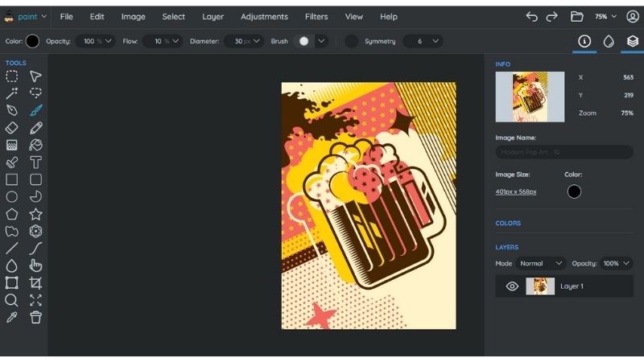Open the File menu
Screen dimensions: 644x362
coord(66,16)
